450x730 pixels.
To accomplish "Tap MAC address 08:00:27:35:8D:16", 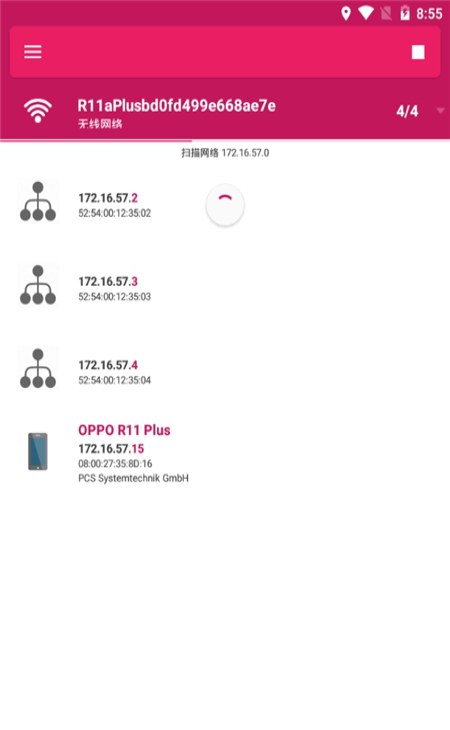I will coord(115,464).
